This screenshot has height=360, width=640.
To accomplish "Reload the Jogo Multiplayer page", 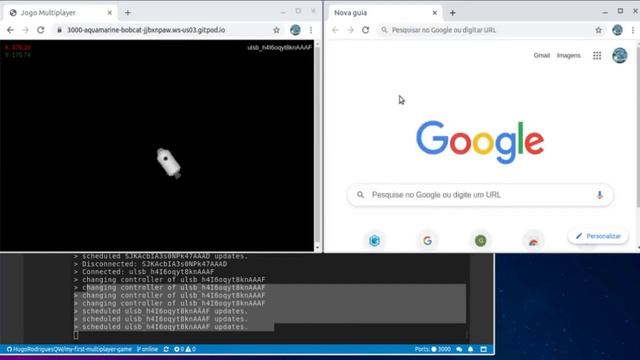I will click(40, 30).
